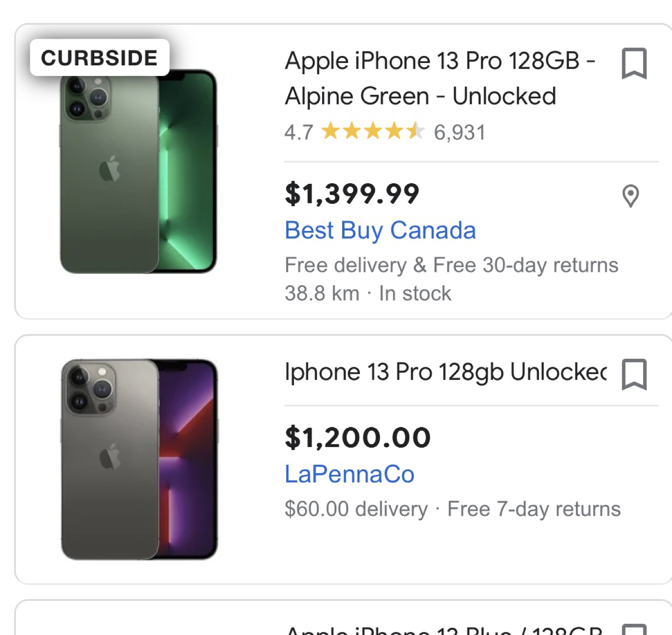
Task: Open store location pin for Best Buy Canada
Action: pyautogui.click(x=630, y=196)
